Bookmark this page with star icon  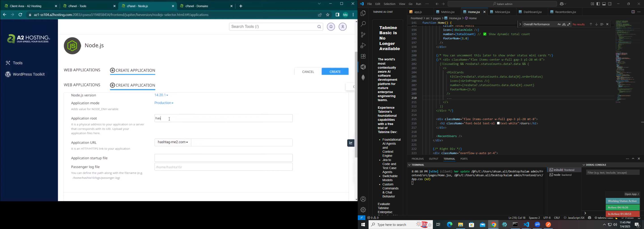[328, 15]
